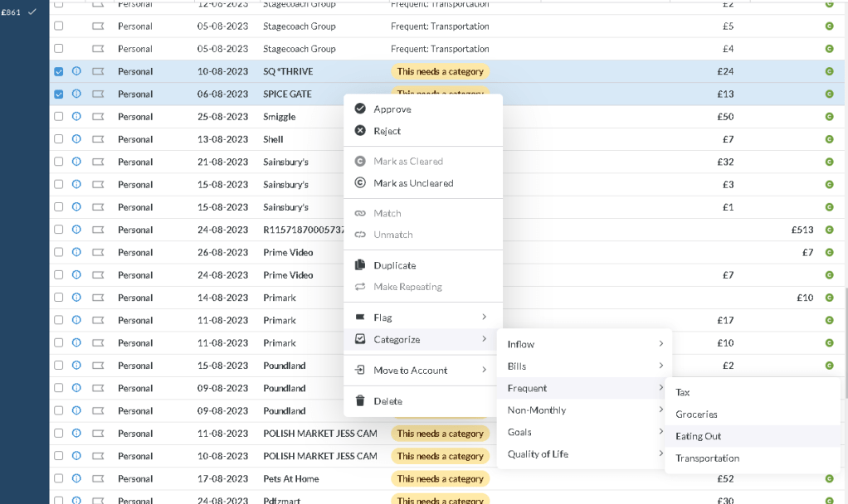Image resolution: width=848 pixels, height=504 pixels.
Task: Click the Approve checkmark icon in context menu
Action: (360, 109)
